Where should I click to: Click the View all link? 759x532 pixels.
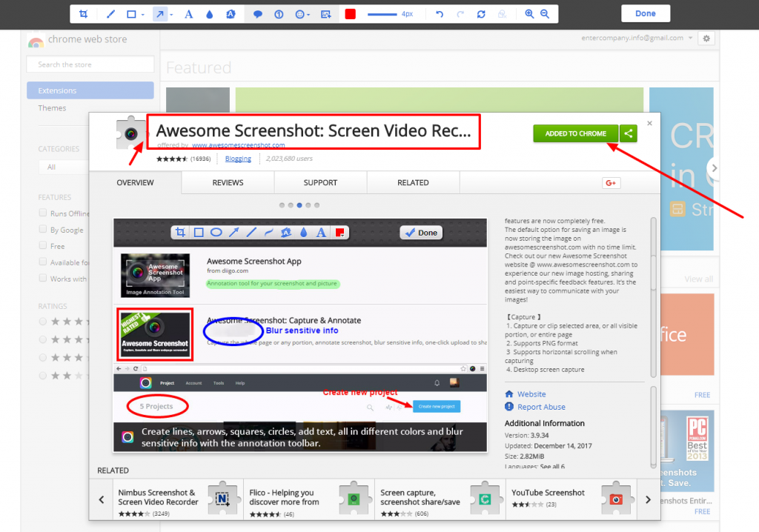[x=698, y=279]
